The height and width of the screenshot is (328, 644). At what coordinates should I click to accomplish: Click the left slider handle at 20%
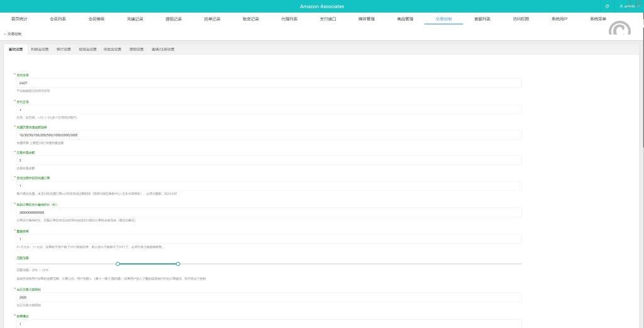pos(118,264)
